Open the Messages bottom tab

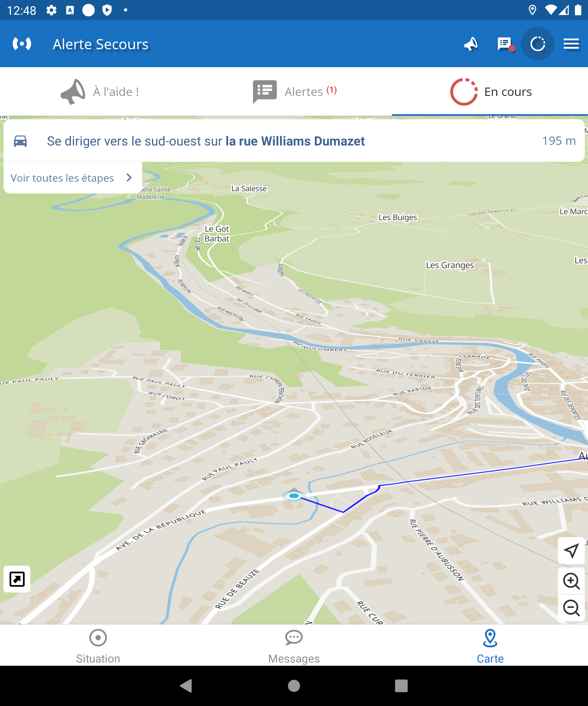tap(294, 646)
